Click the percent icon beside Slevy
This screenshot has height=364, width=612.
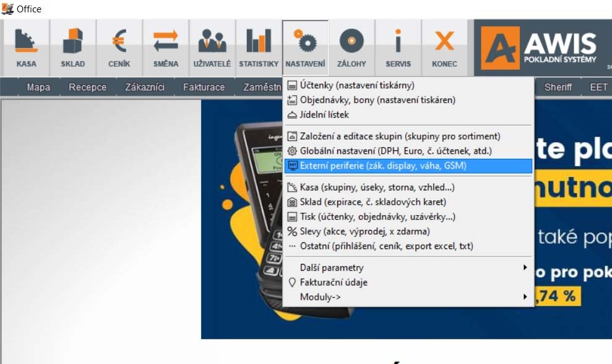[x=292, y=232]
